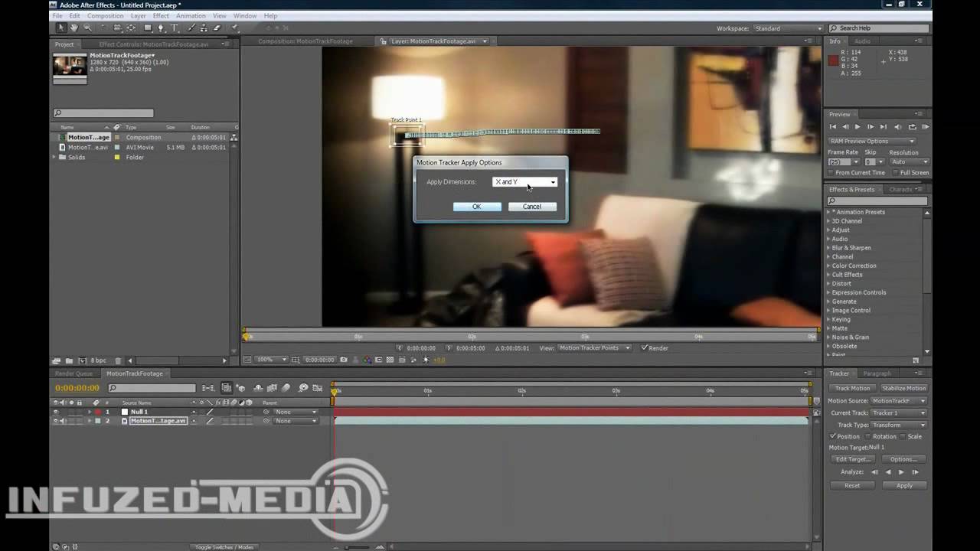Select the Puppet Pin tool
The height and width of the screenshot is (551, 980).
pyautogui.click(x=235, y=28)
